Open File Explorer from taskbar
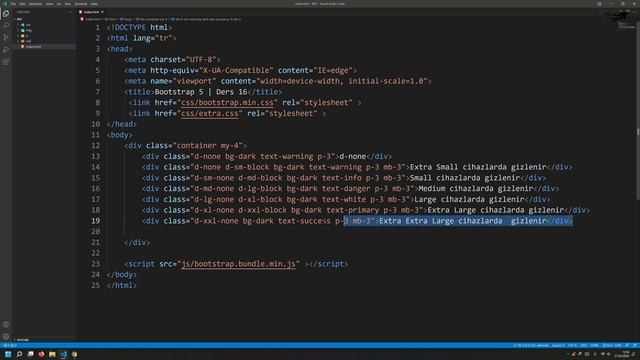The image size is (640, 360). coord(52,354)
